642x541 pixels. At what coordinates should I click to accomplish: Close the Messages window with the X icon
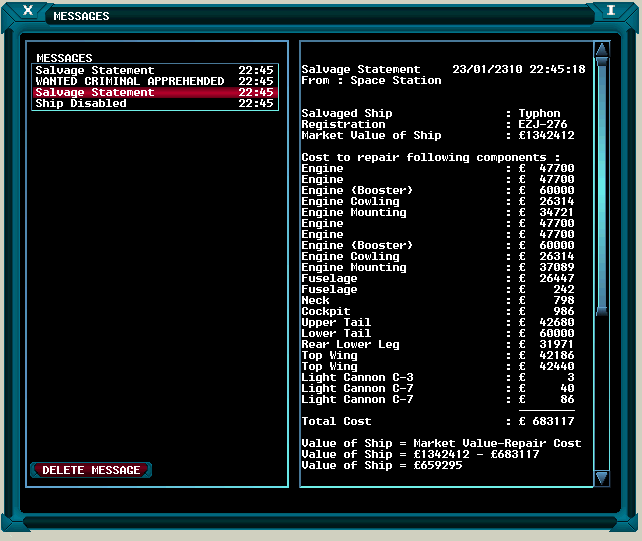click(x=26, y=11)
